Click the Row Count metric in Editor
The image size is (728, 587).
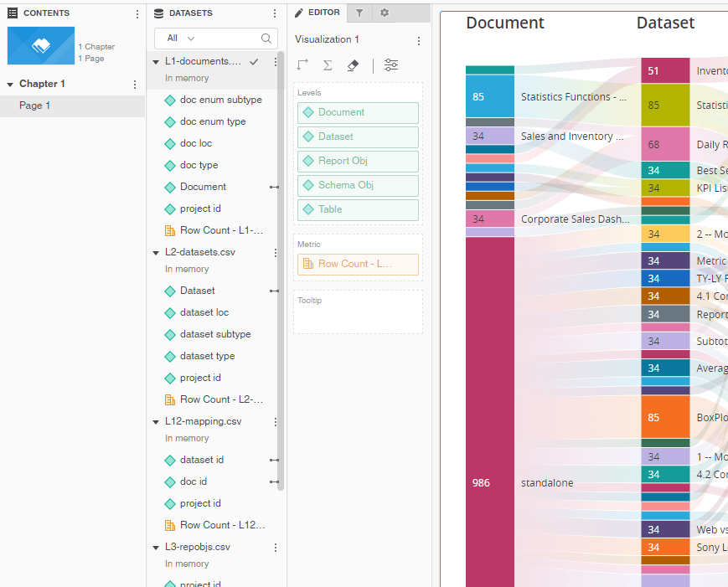(358, 264)
